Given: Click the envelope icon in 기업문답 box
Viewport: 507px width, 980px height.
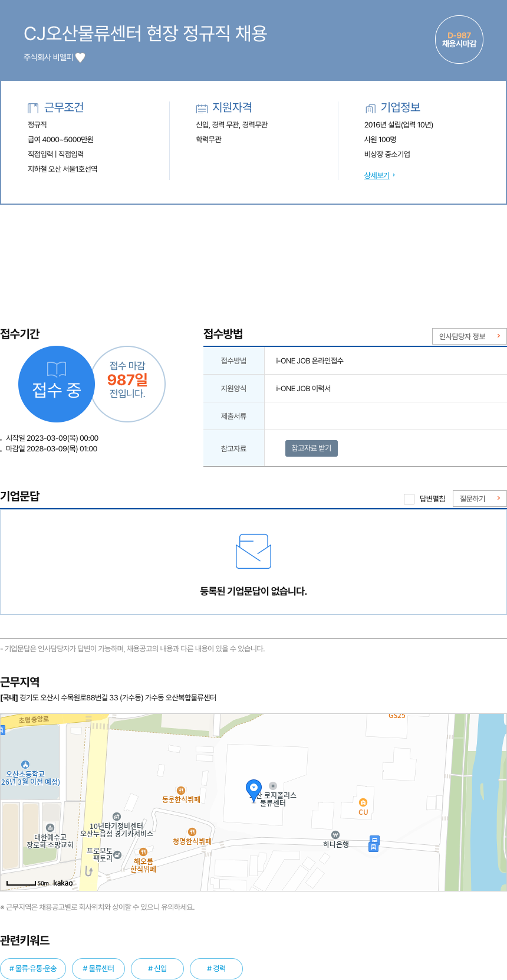Looking at the screenshot, I should pos(253,551).
